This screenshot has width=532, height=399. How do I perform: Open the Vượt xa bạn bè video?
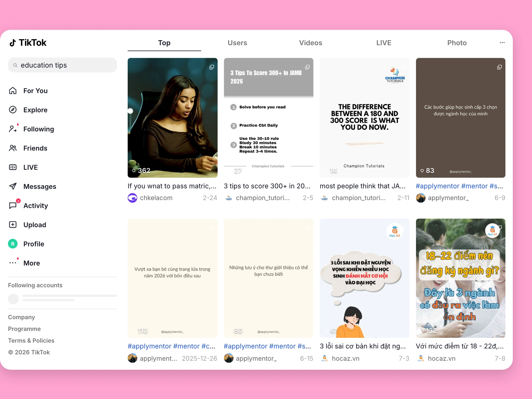pyautogui.click(x=173, y=278)
